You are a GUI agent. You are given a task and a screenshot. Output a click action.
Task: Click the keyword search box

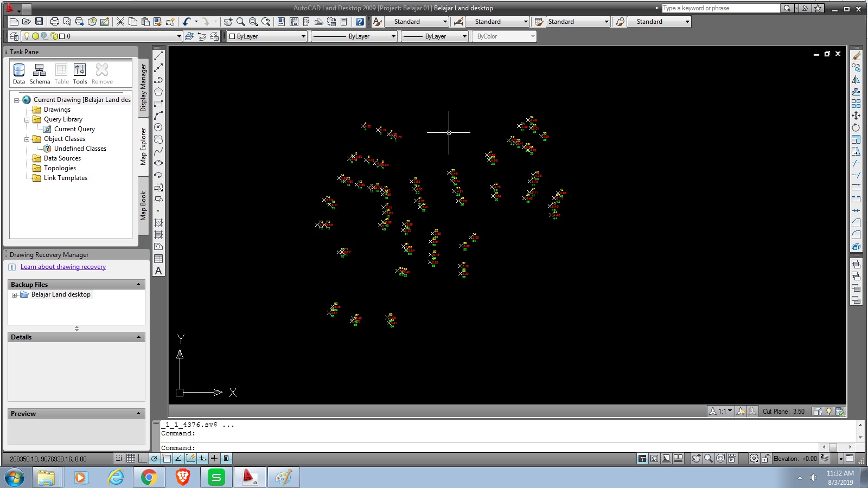(720, 8)
